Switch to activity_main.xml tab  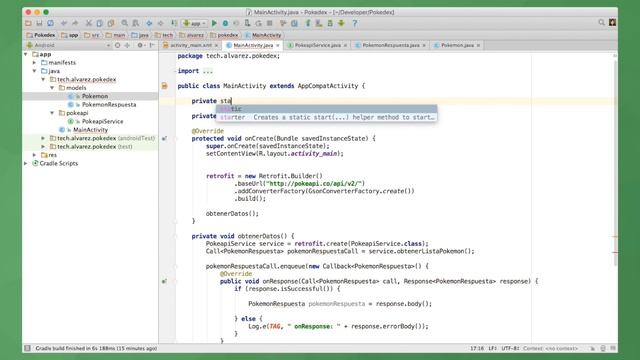tap(191, 45)
